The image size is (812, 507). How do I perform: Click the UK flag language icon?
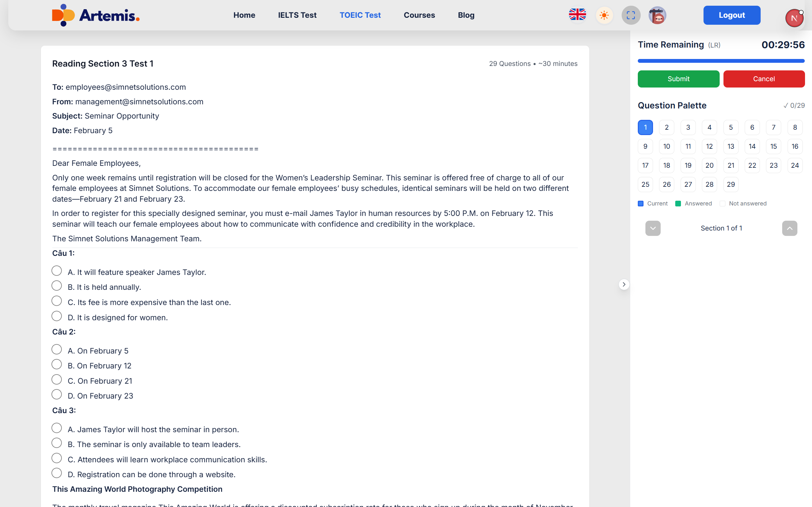577,15
